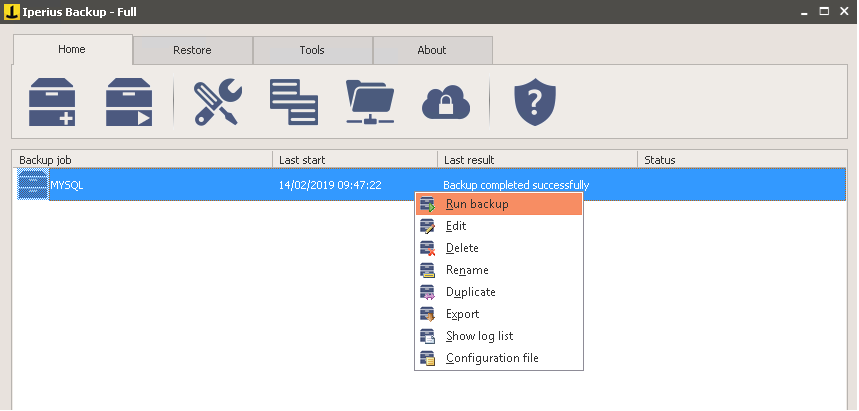Click the 14/02/2019 09:47:22 last start cell
This screenshot has width=859, height=411.
(x=330, y=185)
